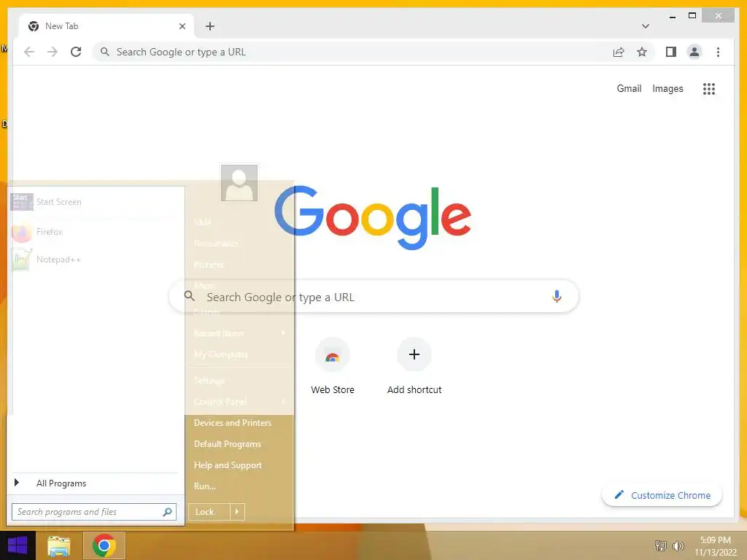Screen dimensions: 747x560
Task: Expand Control Panel submenu arrow
Action: click(x=284, y=402)
